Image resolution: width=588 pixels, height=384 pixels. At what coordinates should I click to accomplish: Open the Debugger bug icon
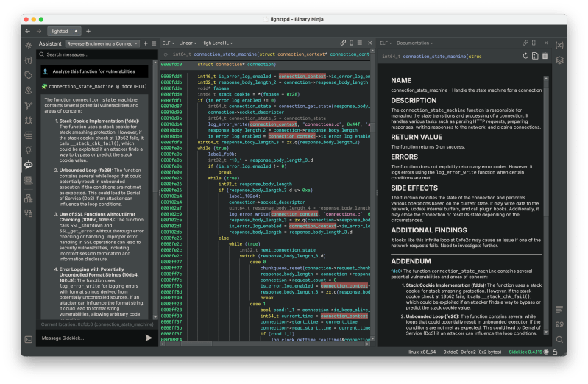[29, 121]
